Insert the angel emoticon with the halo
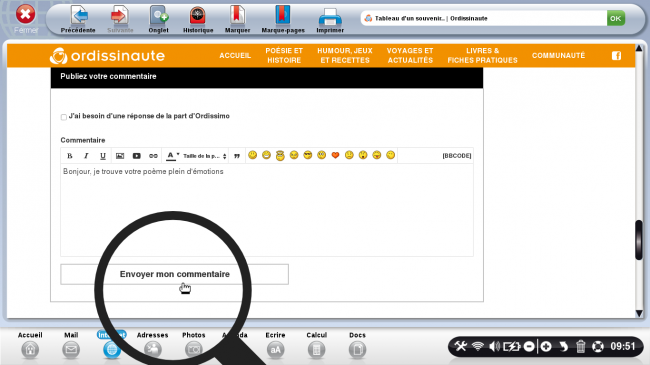The image size is (650, 365). 280,156
